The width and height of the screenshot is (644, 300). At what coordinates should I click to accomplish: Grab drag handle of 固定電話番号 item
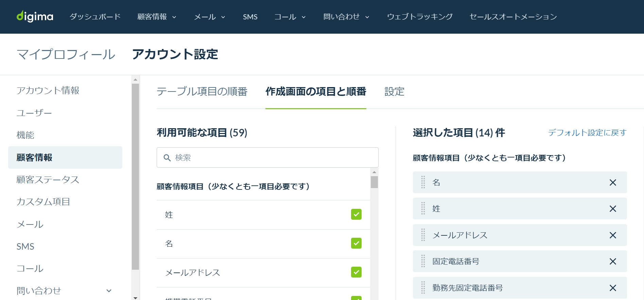pos(423,261)
